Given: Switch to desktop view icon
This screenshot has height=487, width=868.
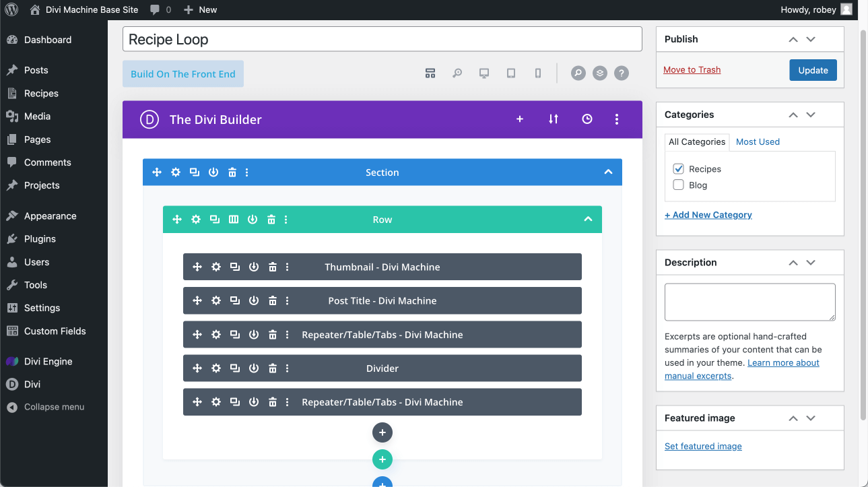Looking at the screenshot, I should tap(484, 73).
